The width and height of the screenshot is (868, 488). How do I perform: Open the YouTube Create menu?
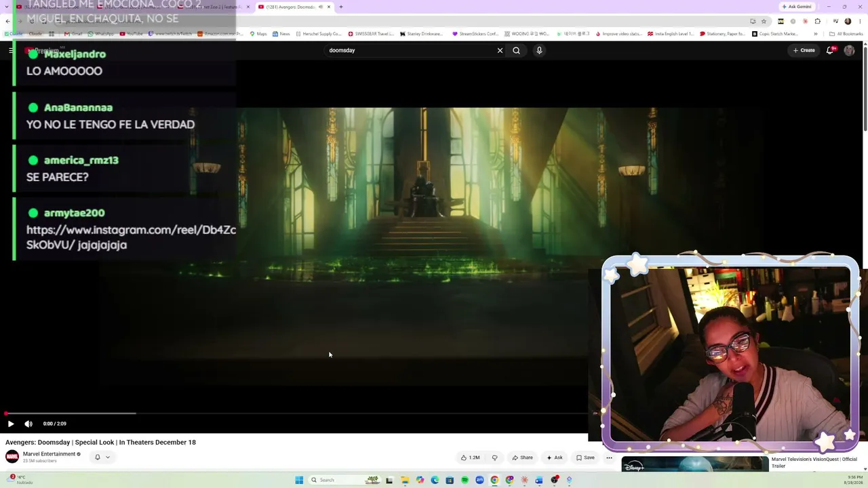[804, 50]
